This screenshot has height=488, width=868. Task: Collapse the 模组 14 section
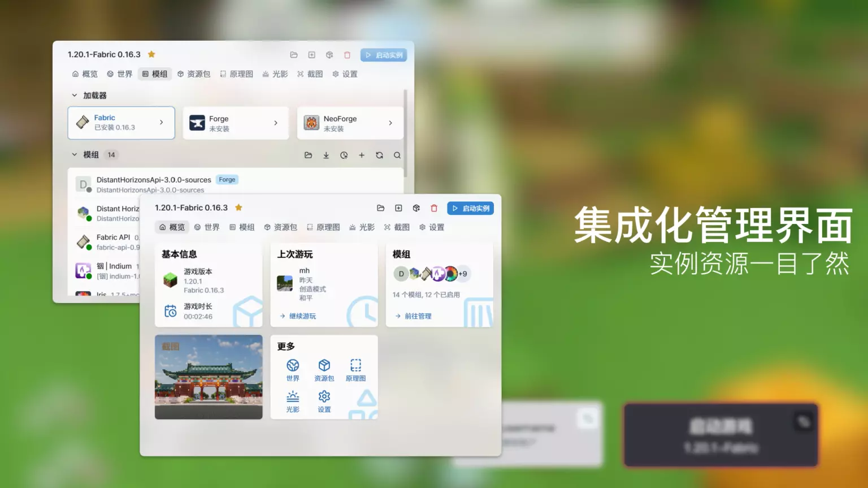click(75, 154)
